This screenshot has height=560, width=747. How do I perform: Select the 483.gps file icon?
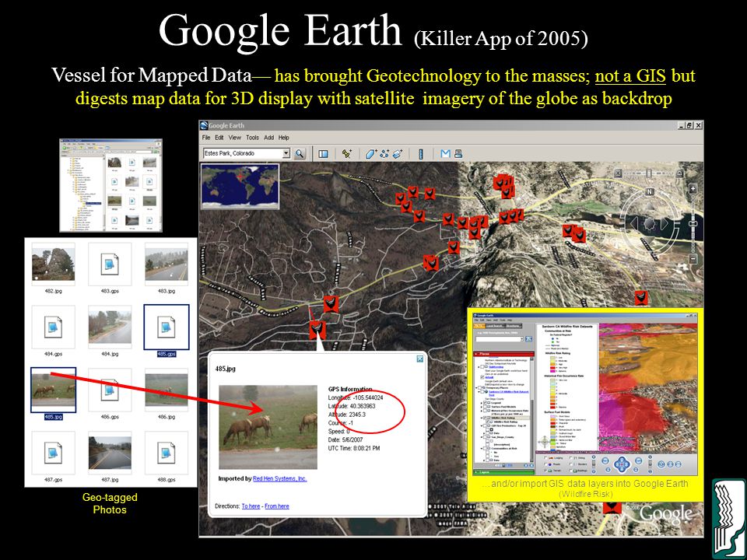(x=110, y=264)
